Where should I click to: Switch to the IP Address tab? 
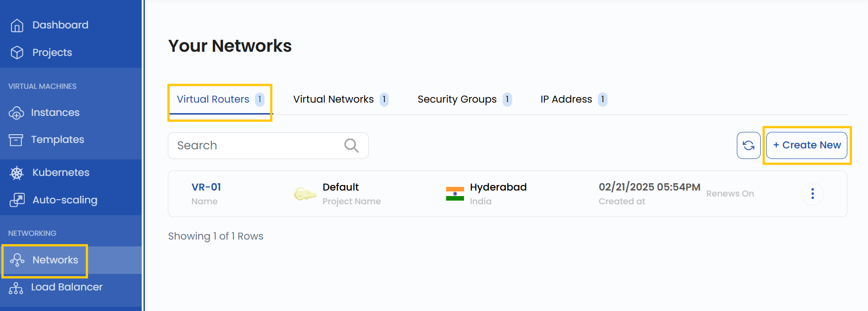[x=574, y=99]
